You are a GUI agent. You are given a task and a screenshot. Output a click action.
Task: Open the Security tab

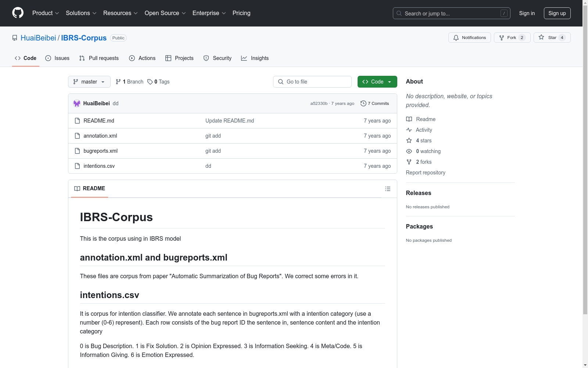pos(218,58)
